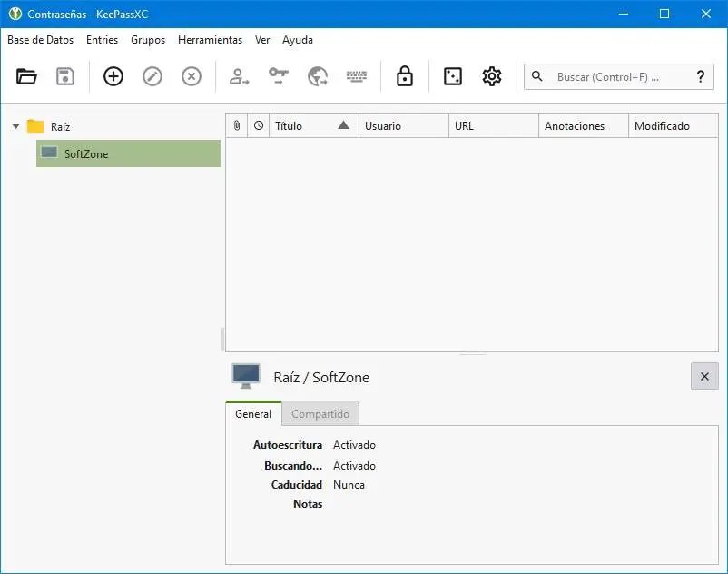The image size is (728, 574).
Task: Copy username with the person arrow icon
Action: [x=239, y=76]
